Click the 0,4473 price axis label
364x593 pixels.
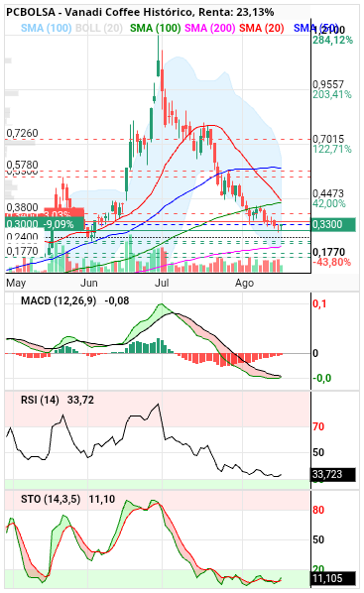pos(328,193)
